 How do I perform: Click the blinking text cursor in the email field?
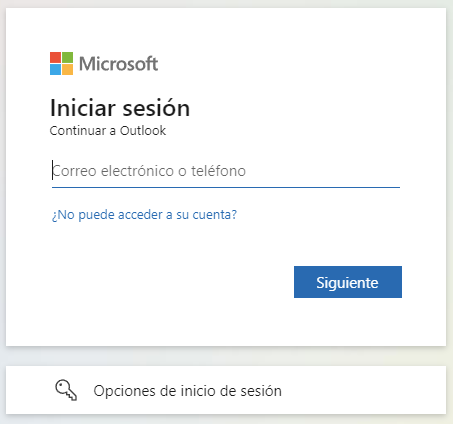(x=52, y=170)
